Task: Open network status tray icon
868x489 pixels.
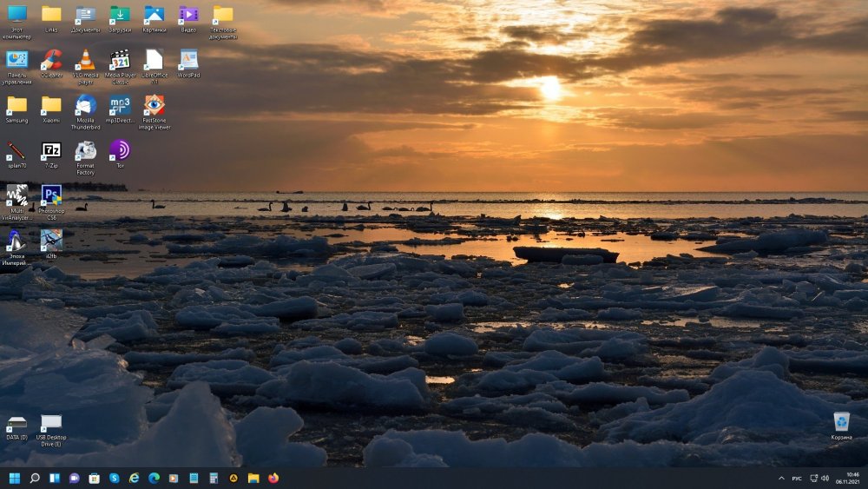Action: (814, 479)
